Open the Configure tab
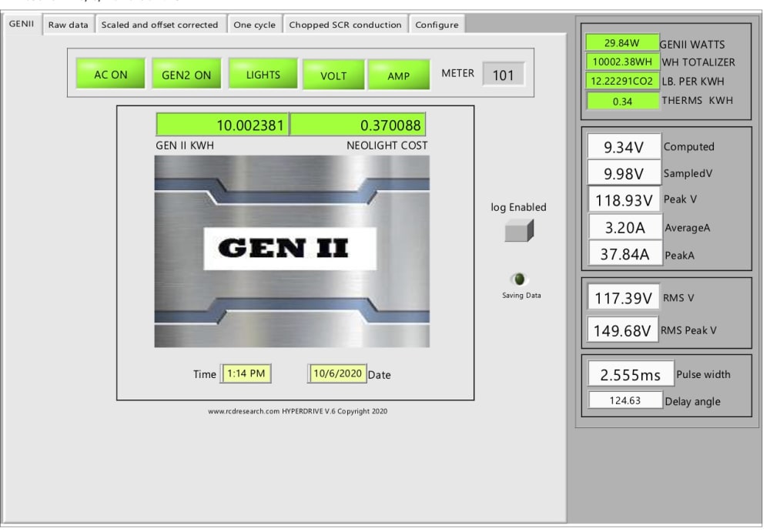Screen dimensions: 770x532 pyautogui.click(x=437, y=25)
